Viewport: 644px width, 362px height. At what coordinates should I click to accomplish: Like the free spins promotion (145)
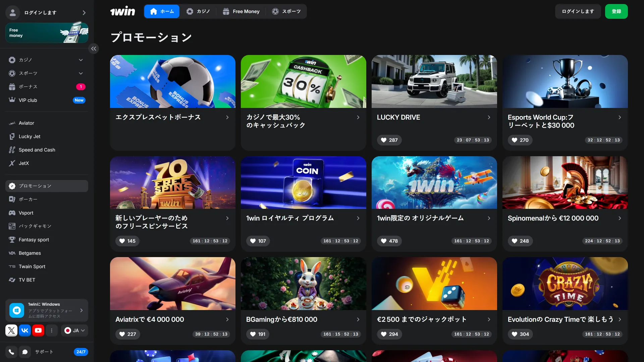coord(127,241)
